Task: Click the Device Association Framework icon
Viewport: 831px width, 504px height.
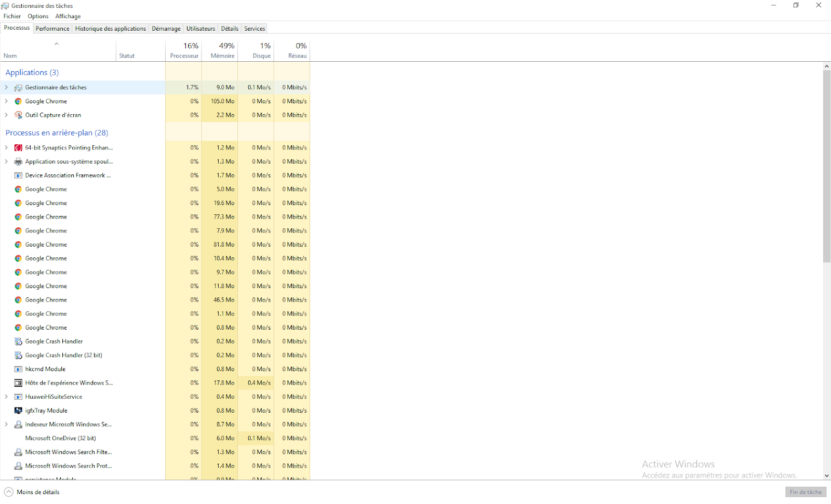Action: pos(18,175)
